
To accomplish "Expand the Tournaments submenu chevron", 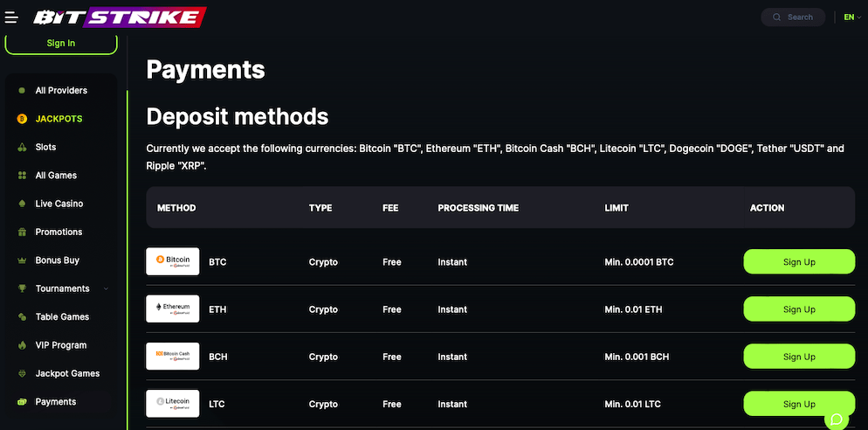I will (107, 288).
